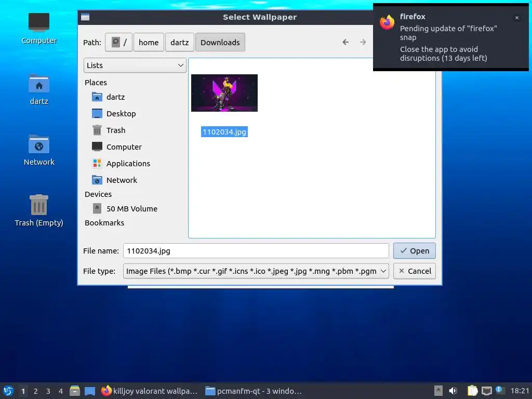This screenshot has height=399, width=532.
Task: Dismiss the firefox snap notification
Action: (517, 18)
